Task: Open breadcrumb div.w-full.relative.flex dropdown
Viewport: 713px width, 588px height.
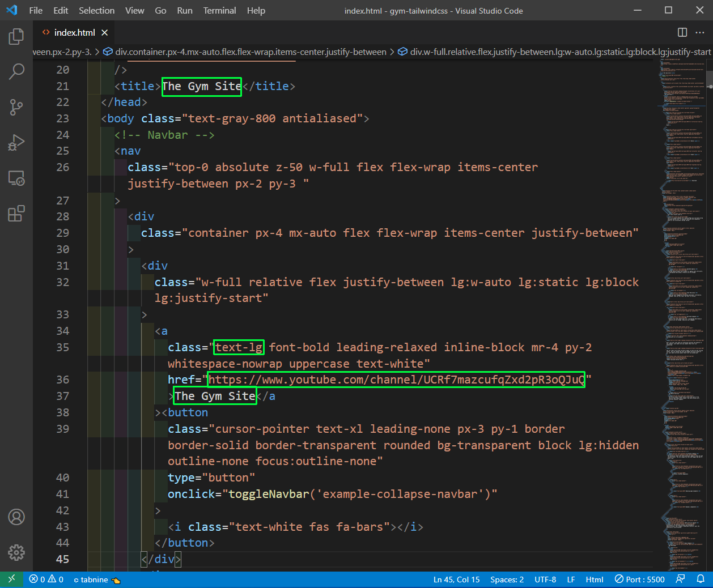Action: (x=554, y=52)
